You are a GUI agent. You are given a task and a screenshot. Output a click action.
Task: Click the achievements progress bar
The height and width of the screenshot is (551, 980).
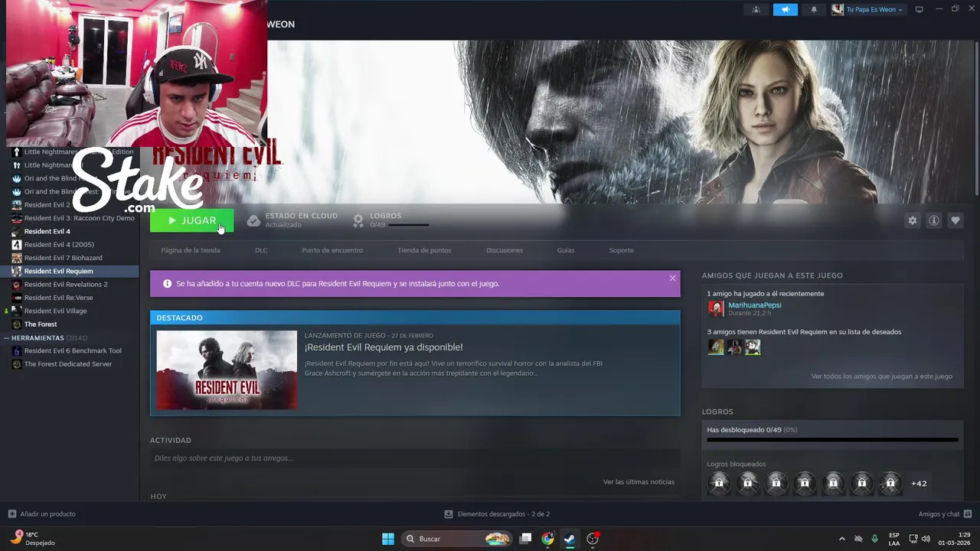832,440
